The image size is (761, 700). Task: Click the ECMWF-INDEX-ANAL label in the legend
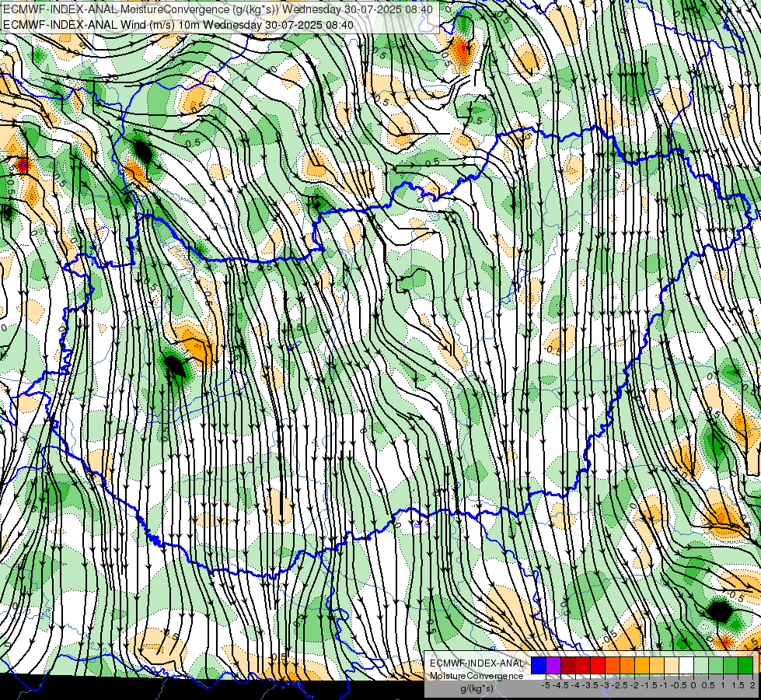coord(476,663)
